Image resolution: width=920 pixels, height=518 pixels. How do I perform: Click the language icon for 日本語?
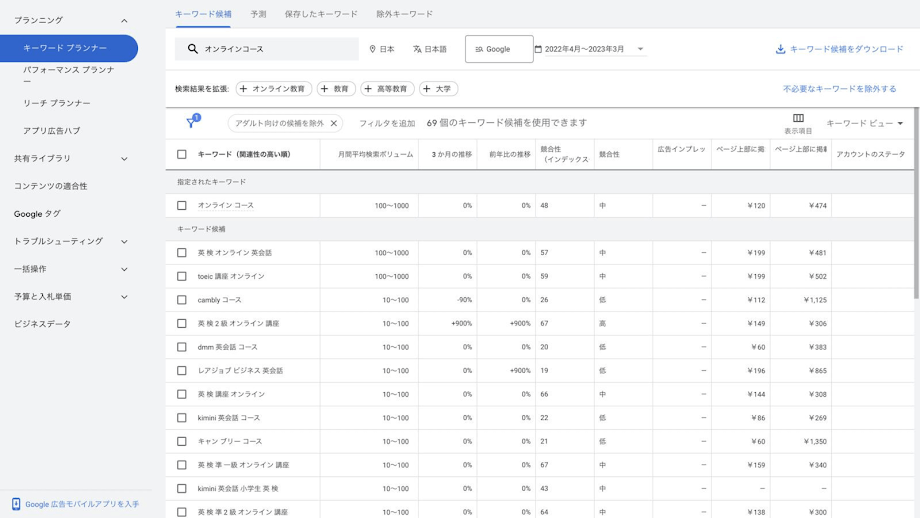pyautogui.click(x=417, y=49)
